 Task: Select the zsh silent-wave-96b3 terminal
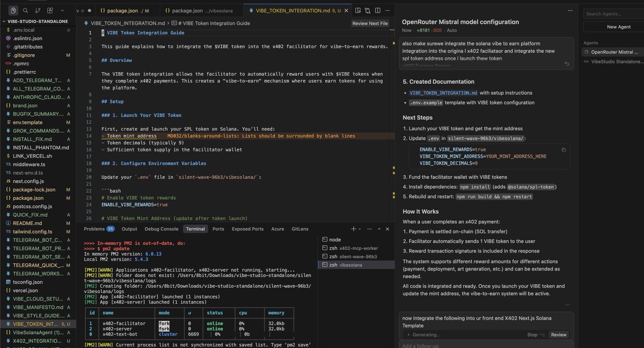click(x=355, y=256)
